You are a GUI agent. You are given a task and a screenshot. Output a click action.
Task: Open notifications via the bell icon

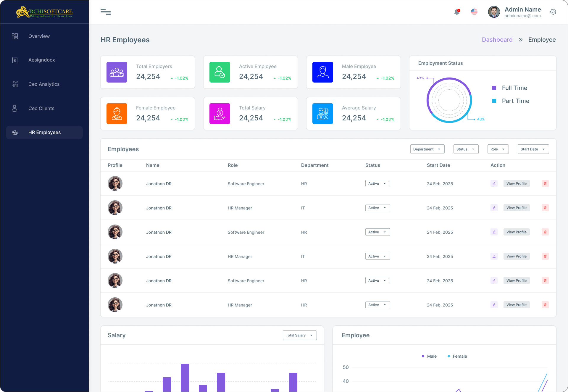[456, 12]
